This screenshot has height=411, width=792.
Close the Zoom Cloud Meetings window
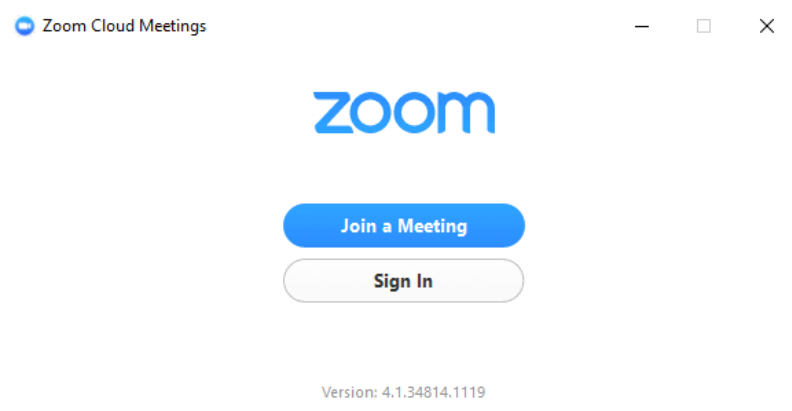767,26
